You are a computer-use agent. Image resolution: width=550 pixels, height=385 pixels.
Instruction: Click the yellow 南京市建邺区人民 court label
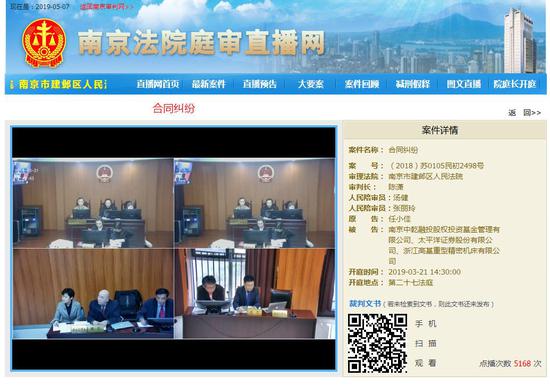click(62, 84)
